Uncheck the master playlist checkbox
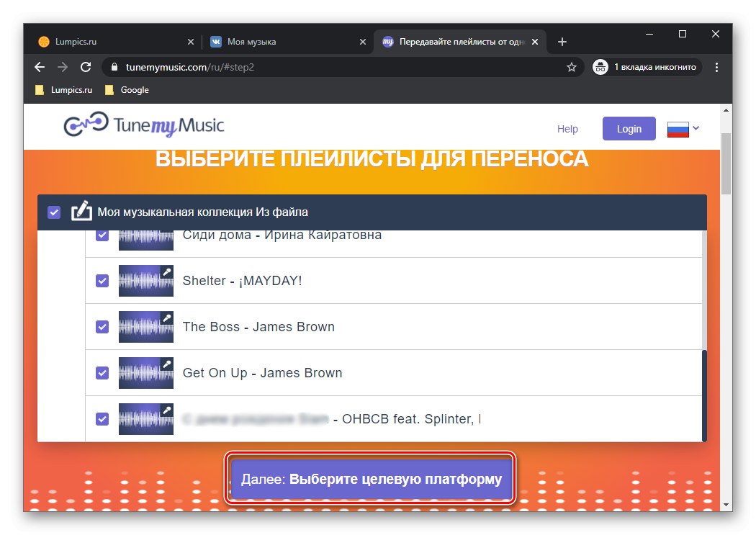Image resolution: width=756 pixels, height=535 pixels. coord(54,212)
